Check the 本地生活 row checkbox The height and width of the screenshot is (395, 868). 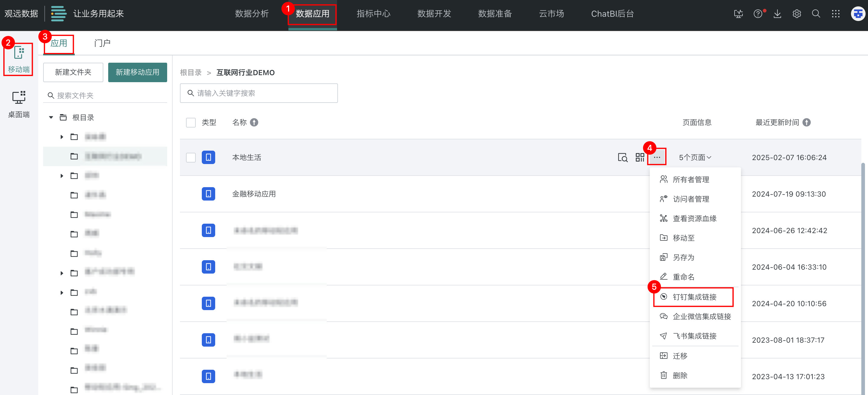click(x=191, y=158)
